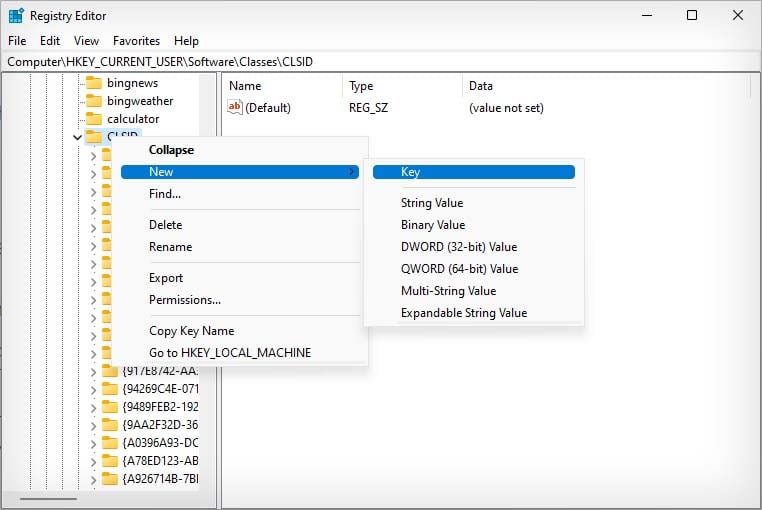Viewport: 762px width, 510px height.
Task: Expand the {A0396A93-DC key chevron
Action: coord(93,444)
